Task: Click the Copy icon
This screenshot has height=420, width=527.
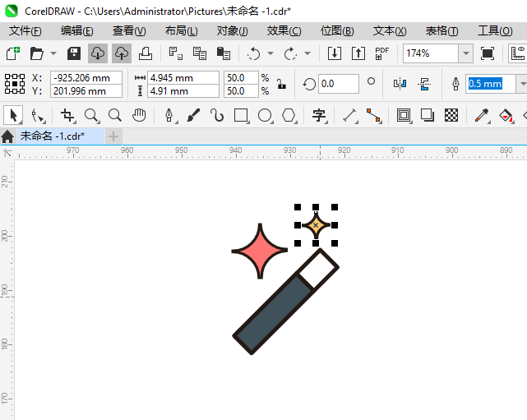Action: pos(200,53)
